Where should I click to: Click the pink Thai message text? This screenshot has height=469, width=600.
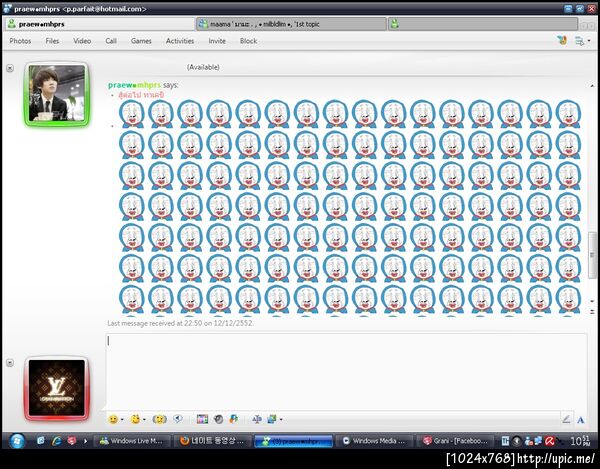141,94
